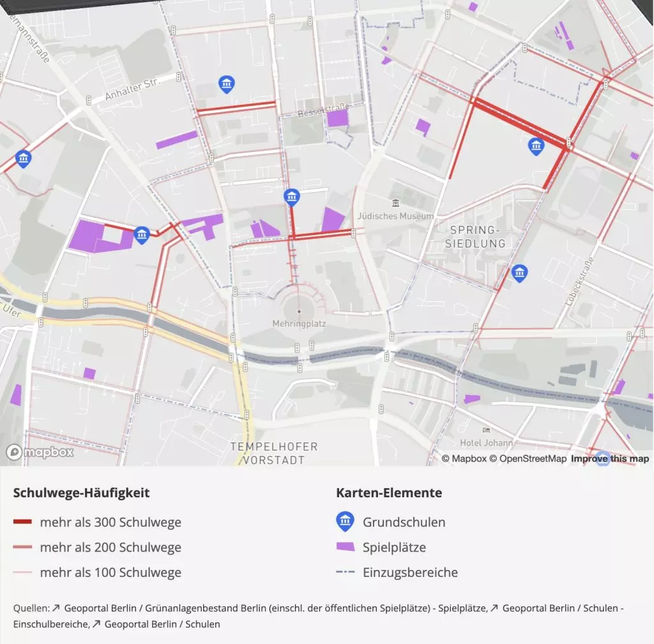Screen dimensions: 654x644
Task: Select the school marker north of Mehringplatz
Action: (x=292, y=197)
